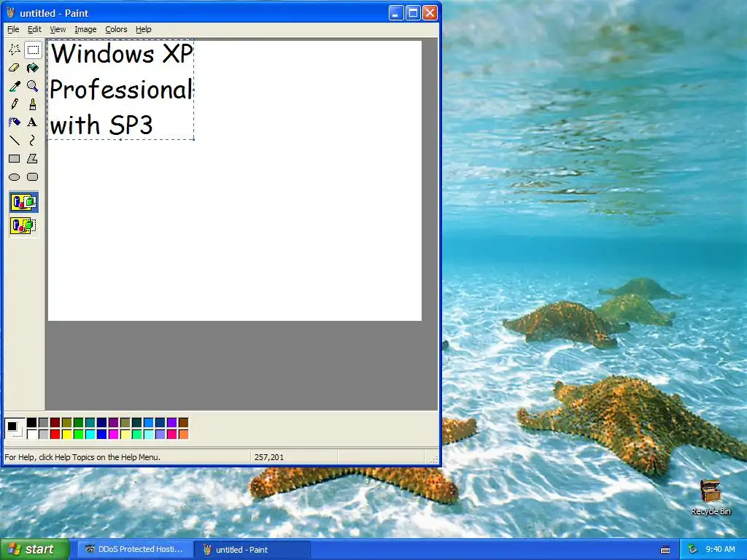Minimize the Paint window
The height and width of the screenshot is (560, 747).
(396, 13)
